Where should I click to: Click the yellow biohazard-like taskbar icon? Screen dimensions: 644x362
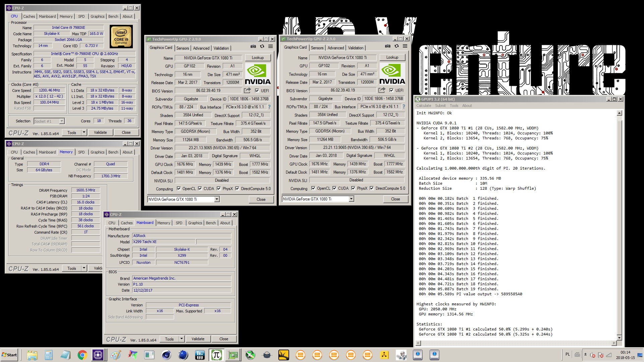384,355
